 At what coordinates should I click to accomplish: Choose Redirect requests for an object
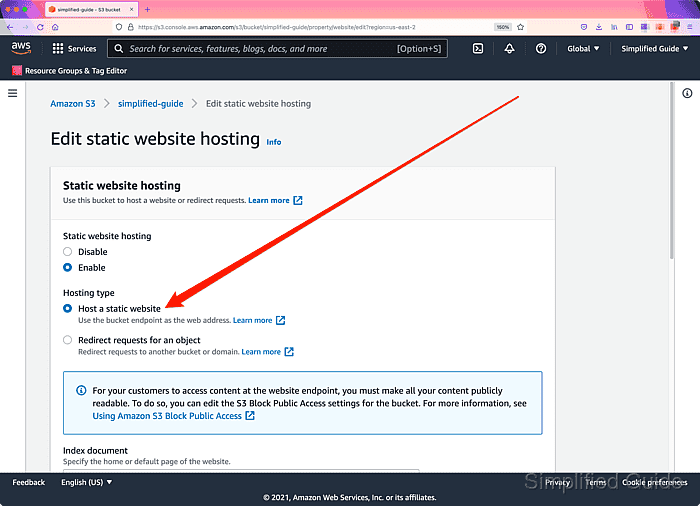tap(67, 340)
